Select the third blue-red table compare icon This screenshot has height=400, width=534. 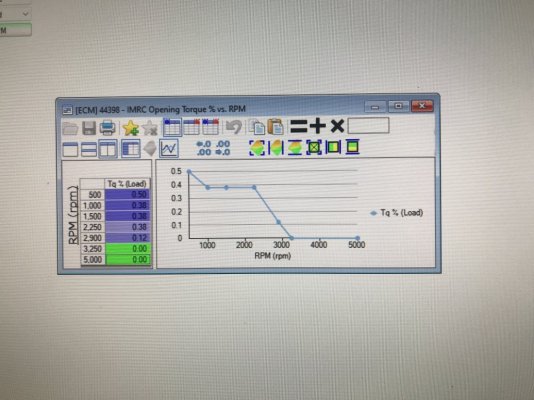(x=210, y=127)
